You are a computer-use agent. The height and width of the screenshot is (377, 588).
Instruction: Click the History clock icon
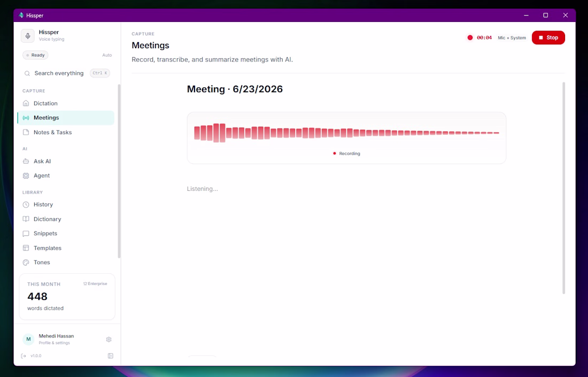point(26,204)
